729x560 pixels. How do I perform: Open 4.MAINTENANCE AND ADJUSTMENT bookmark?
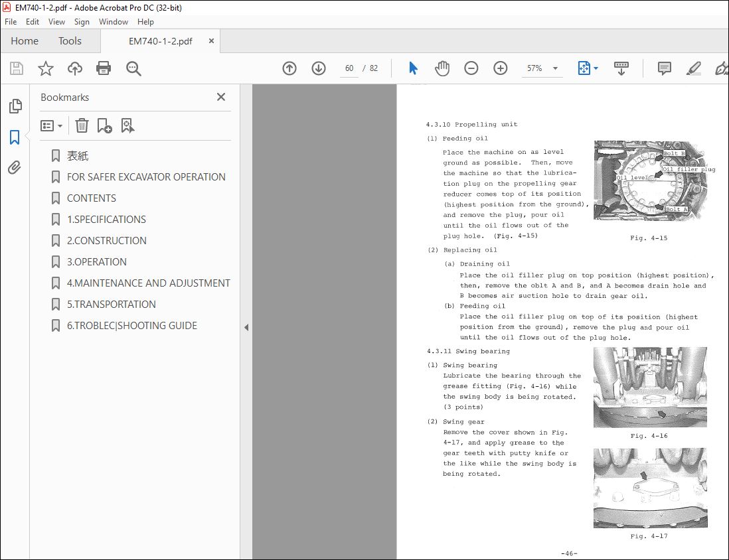click(148, 283)
